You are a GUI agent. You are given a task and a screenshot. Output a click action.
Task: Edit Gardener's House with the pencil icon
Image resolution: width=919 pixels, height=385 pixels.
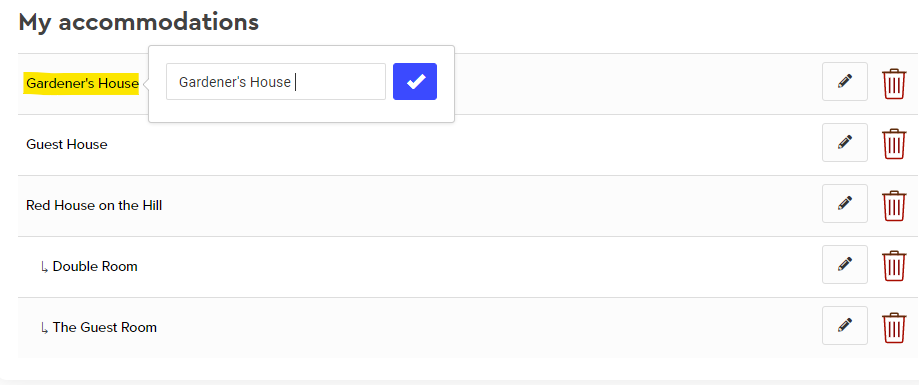[845, 81]
